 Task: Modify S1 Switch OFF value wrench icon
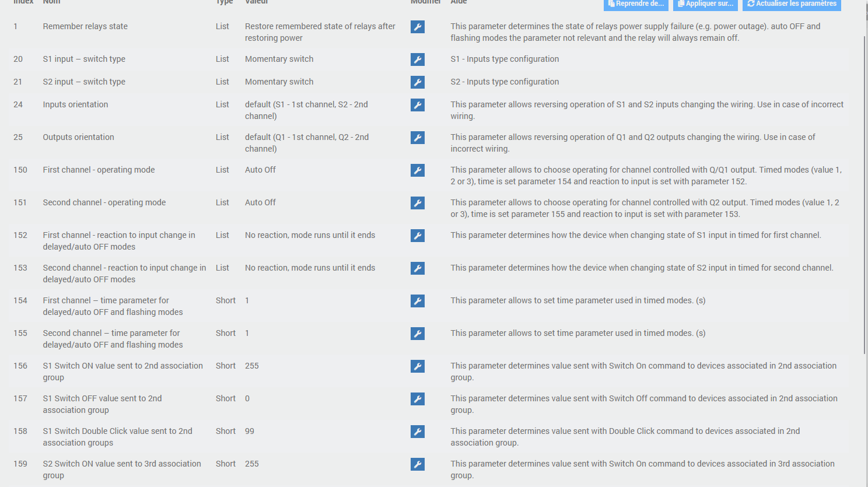click(418, 399)
